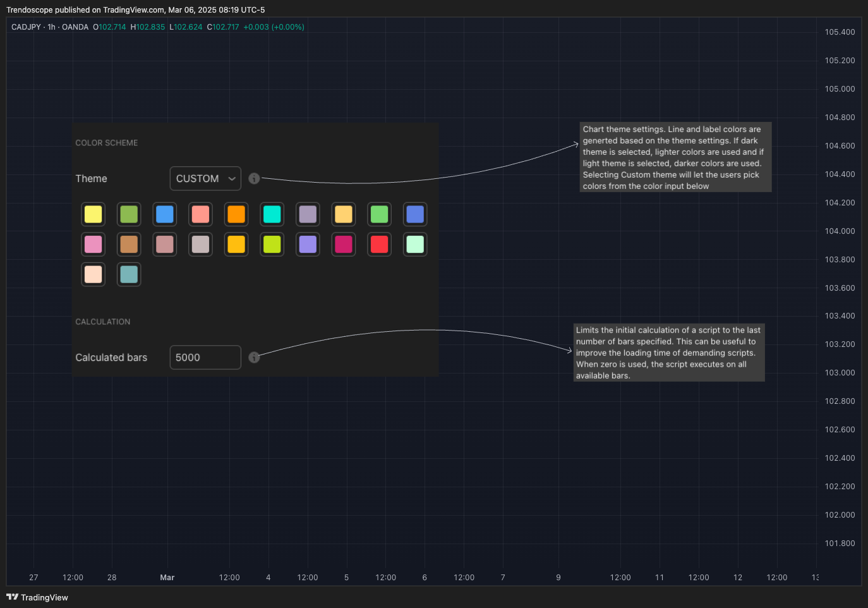Click the 103.000 price scale label
868x608 pixels.
tap(840, 373)
